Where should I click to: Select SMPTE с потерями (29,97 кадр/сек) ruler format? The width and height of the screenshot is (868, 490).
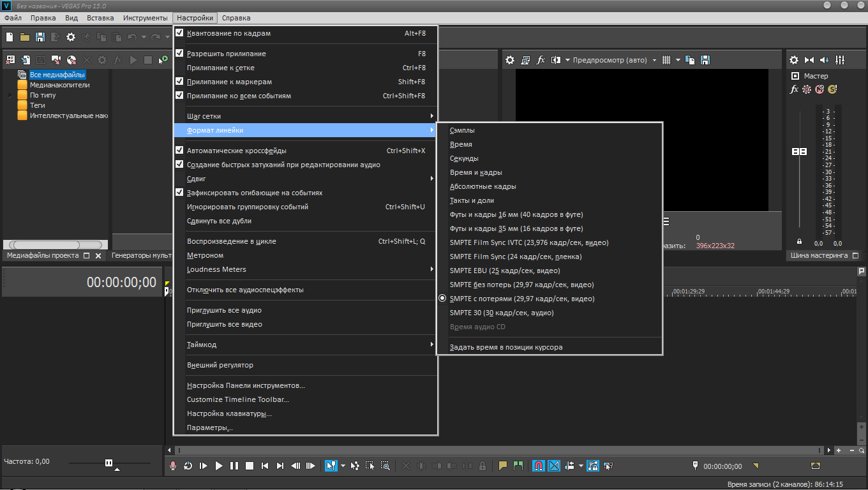click(550, 299)
